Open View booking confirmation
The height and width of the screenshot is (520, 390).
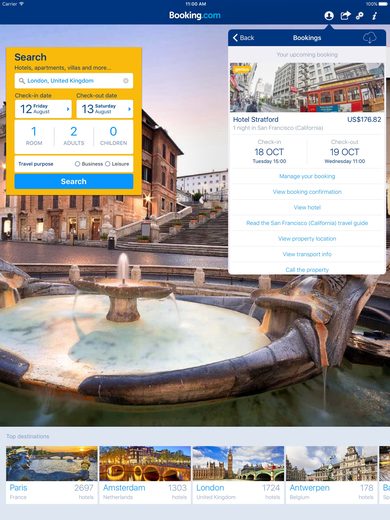[x=307, y=192]
